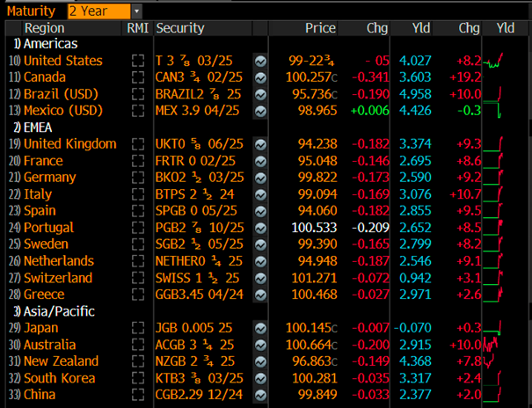Open the chart icon for Canada row
The width and height of the screenshot is (532, 408).
tap(260, 78)
